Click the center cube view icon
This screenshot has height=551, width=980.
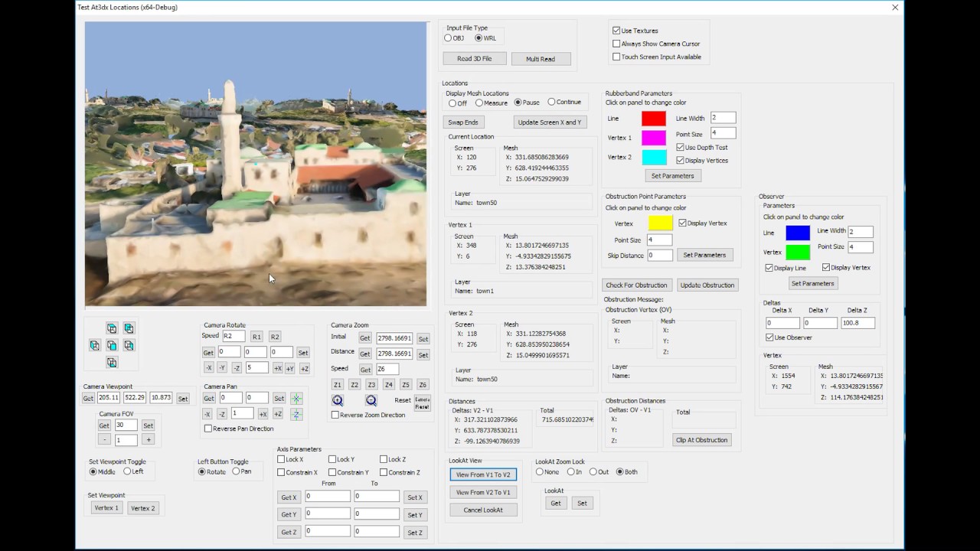click(x=112, y=345)
